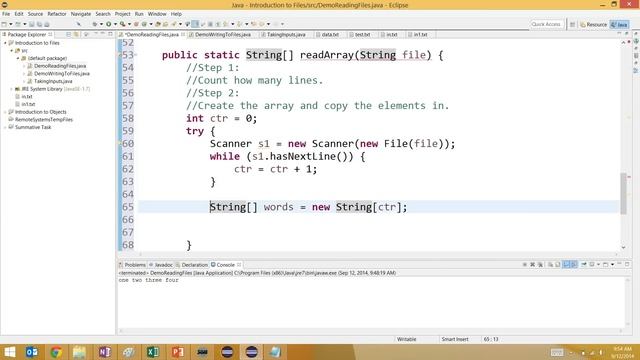Toggle Show Console on standard output change
Image resolution: width=640 pixels, height=360 pixels.
click(x=566, y=264)
